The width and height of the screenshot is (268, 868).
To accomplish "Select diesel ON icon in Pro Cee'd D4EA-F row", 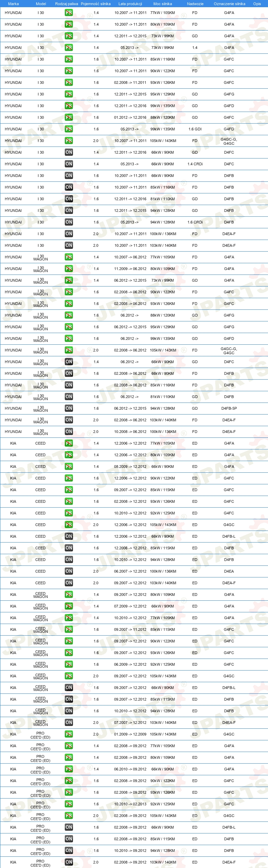I will 69,862.
